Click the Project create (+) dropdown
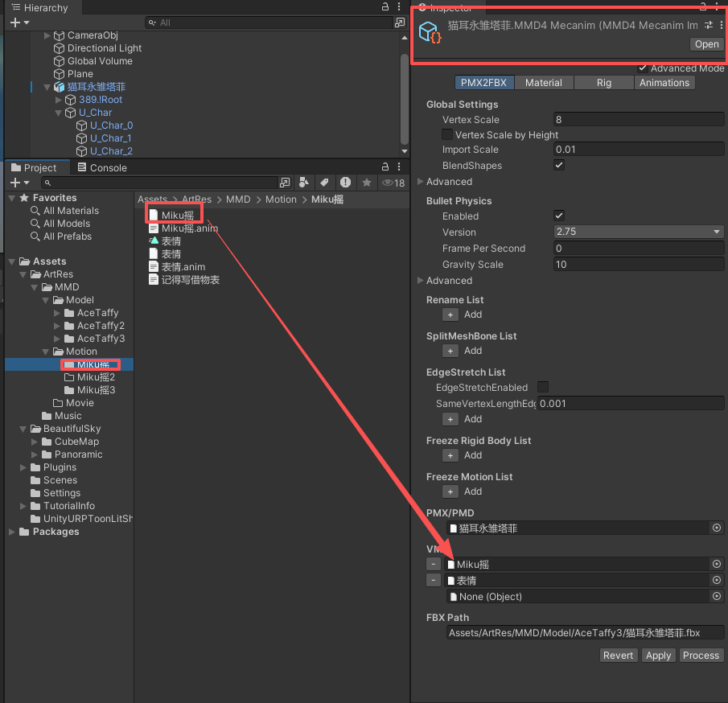 click(19, 183)
